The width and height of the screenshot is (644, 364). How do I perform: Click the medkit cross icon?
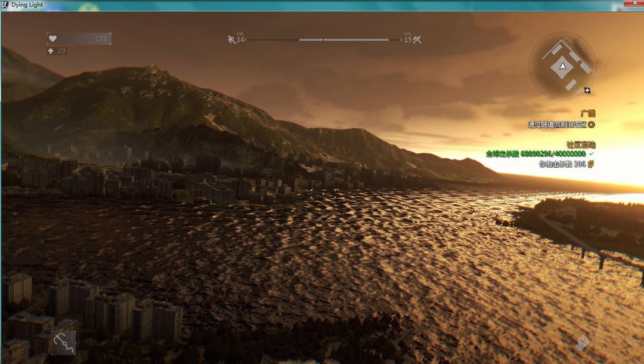[51, 51]
